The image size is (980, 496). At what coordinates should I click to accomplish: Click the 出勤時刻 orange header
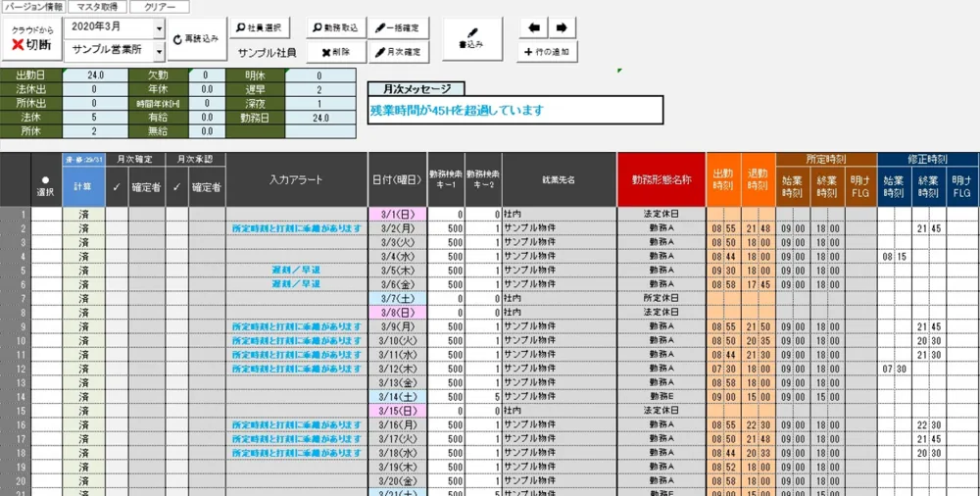[x=724, y=179]
